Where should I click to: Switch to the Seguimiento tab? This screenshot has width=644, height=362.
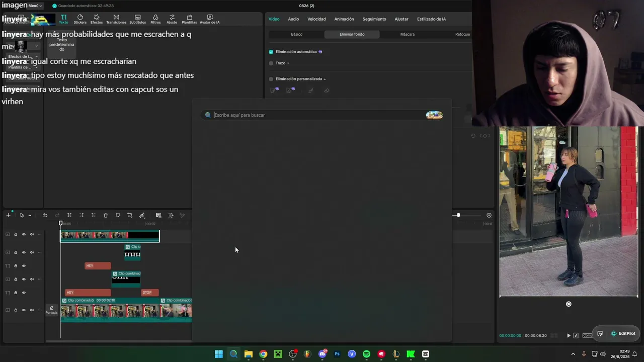pos(374,19)
